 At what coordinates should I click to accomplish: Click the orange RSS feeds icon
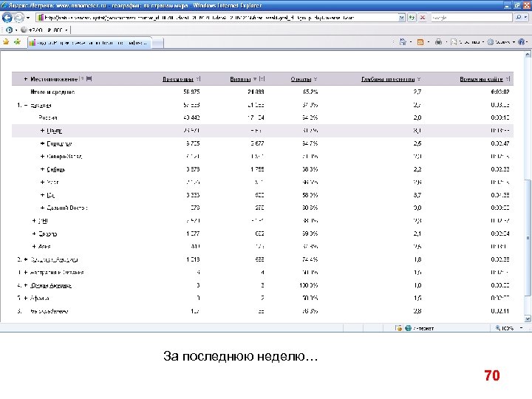point(420,41)
